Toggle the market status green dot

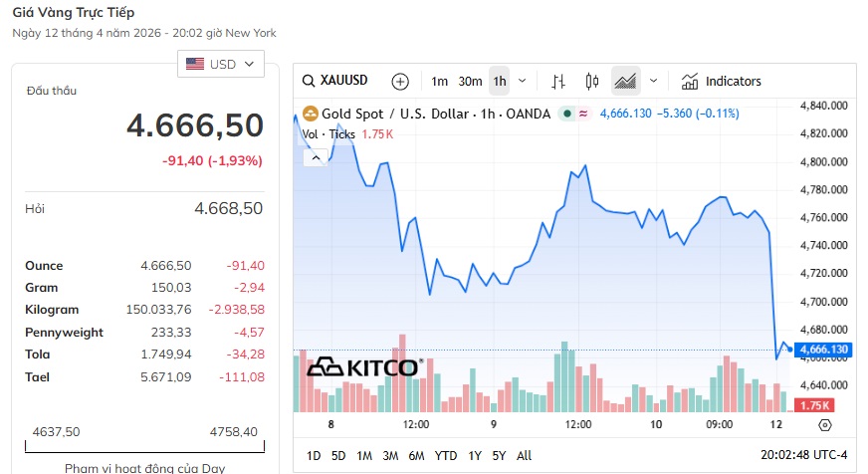[566, 114]
